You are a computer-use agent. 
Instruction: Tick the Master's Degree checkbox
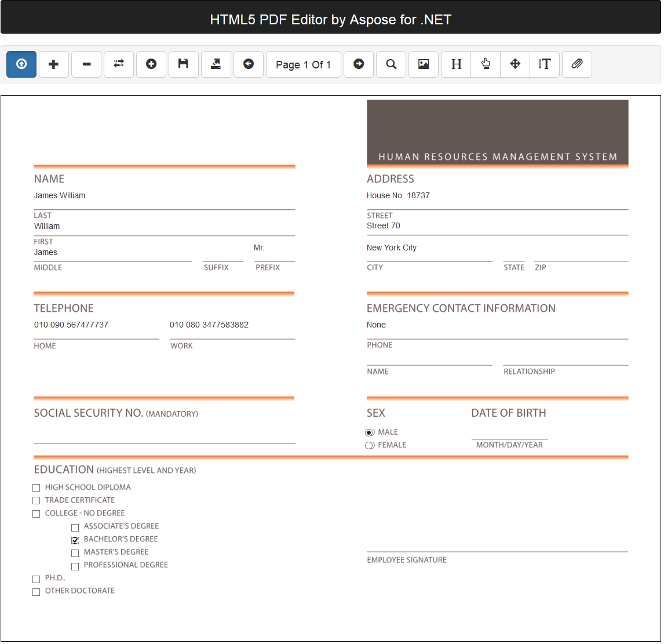[x=75, y=554]
